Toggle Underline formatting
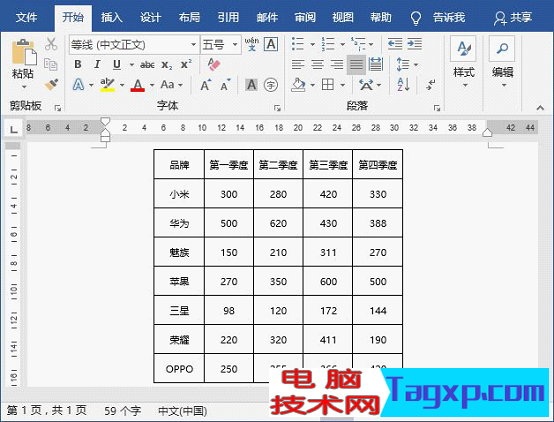554x422 pixels. (x=117, y=64)
